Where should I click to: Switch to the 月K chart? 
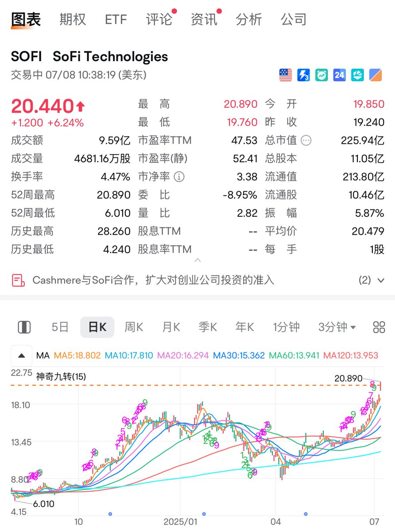171,328
